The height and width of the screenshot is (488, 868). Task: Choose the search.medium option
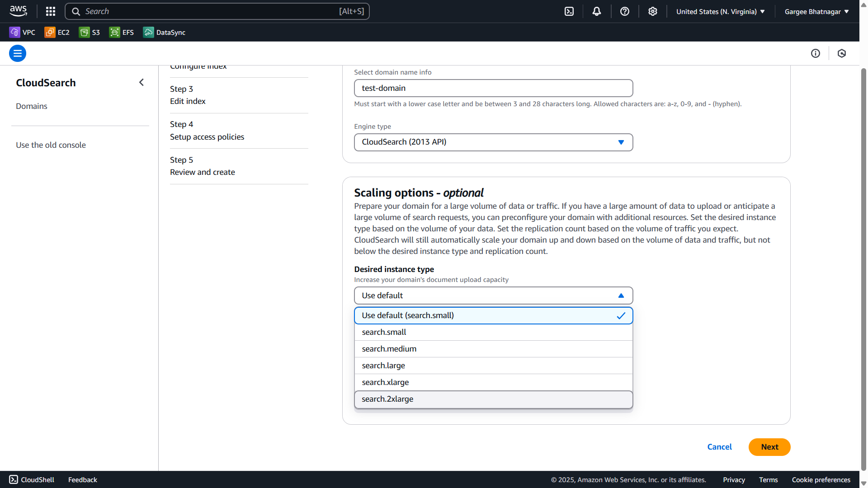click(493, 349)
